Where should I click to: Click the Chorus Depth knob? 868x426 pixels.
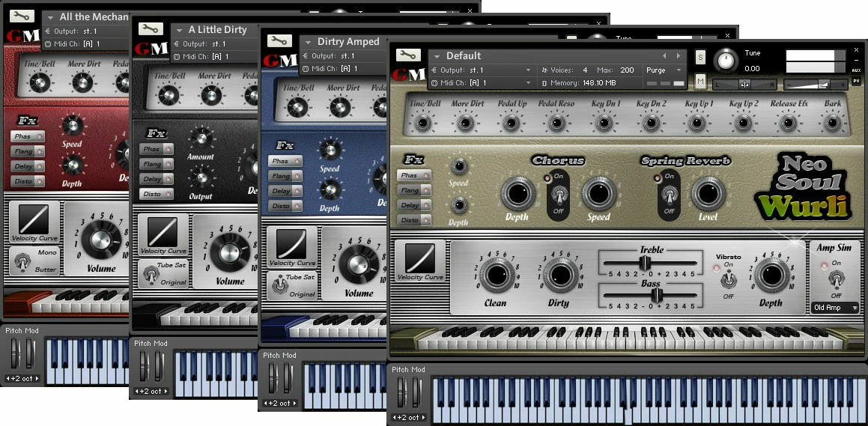[518, 194]
